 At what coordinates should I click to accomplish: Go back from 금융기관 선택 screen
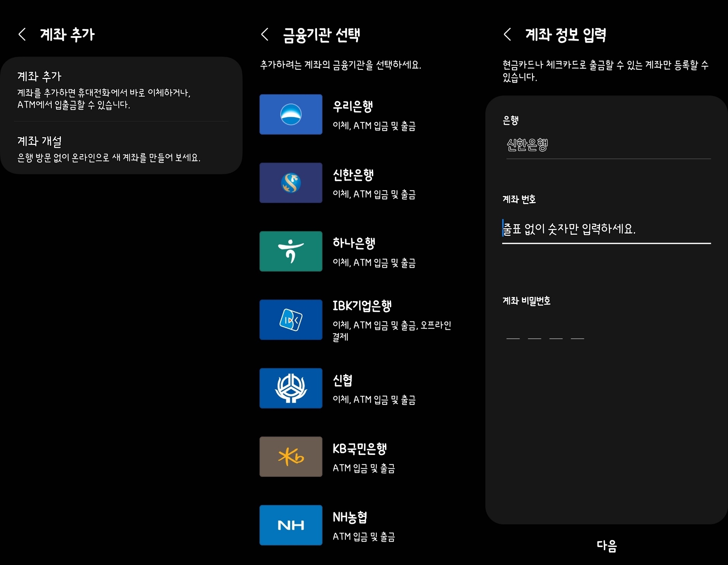click(x=265, y=35)
